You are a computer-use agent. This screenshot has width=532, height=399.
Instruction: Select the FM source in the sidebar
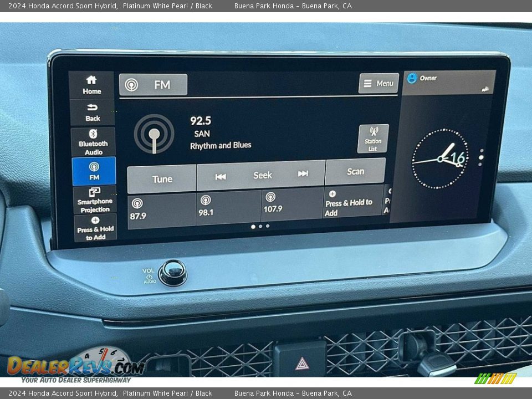click(94, 171)
